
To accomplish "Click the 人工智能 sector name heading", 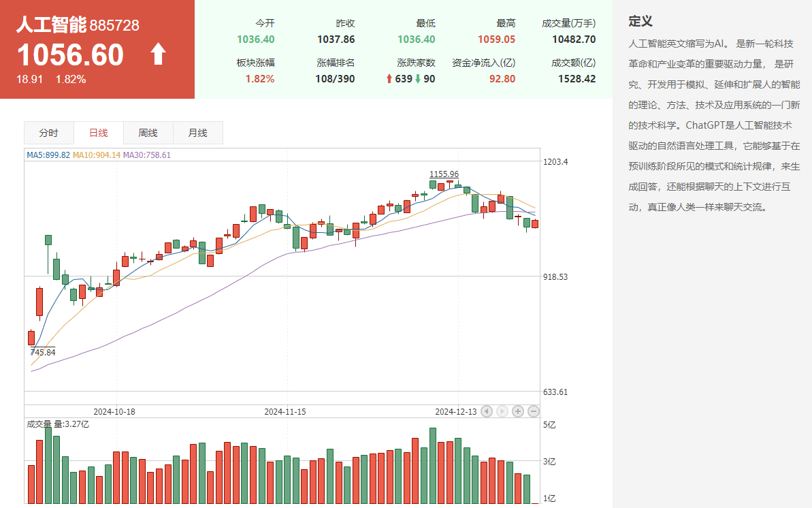I will tap(51, 25).
